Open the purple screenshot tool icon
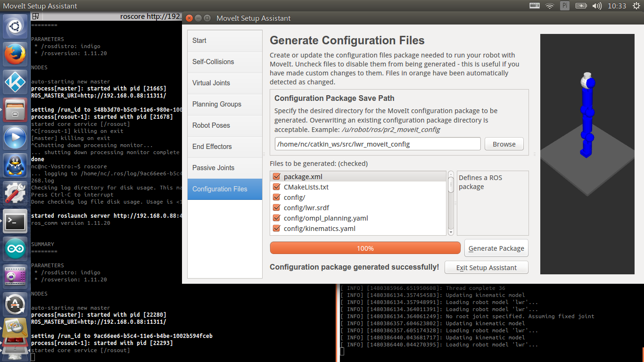This screenshot has width=644, height=362. pos(15,277)
